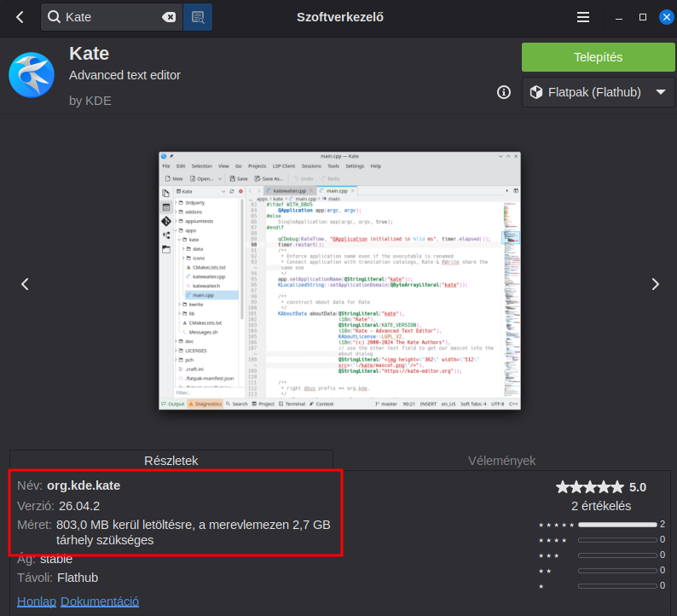This screenshot has height=616, width=677.
Task: Show previous screenshot with left arrow
Action: (25, 284)
